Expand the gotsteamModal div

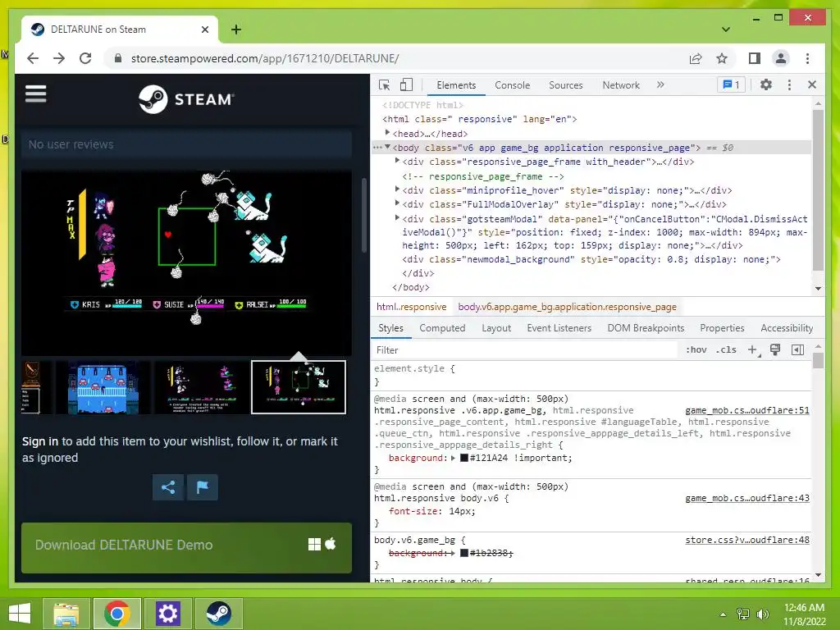[x=397, y=217]
